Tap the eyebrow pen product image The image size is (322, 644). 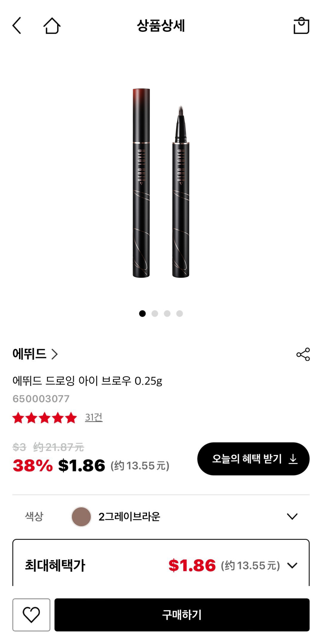161,183
